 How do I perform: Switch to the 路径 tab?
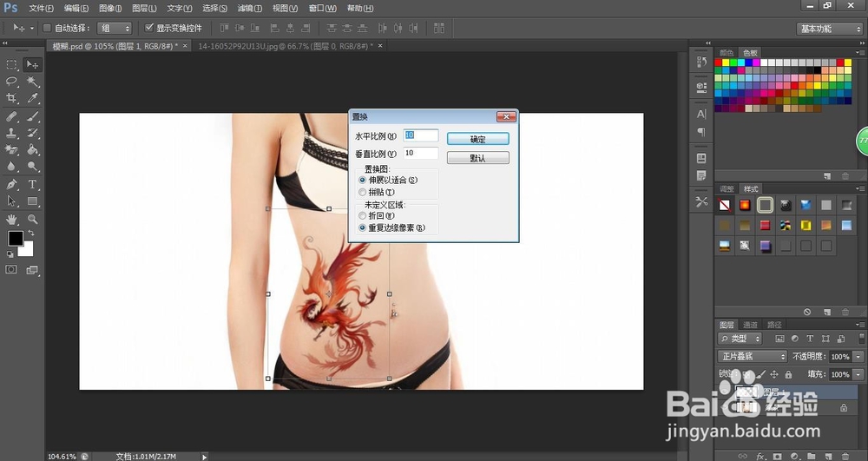[x=774, y=325]
